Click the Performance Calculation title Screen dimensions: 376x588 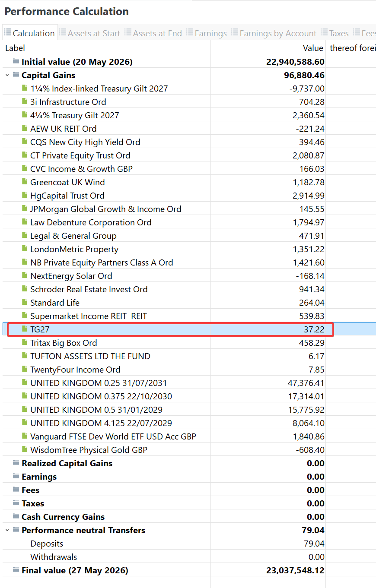pyautogui.click(x=67, y=12)
